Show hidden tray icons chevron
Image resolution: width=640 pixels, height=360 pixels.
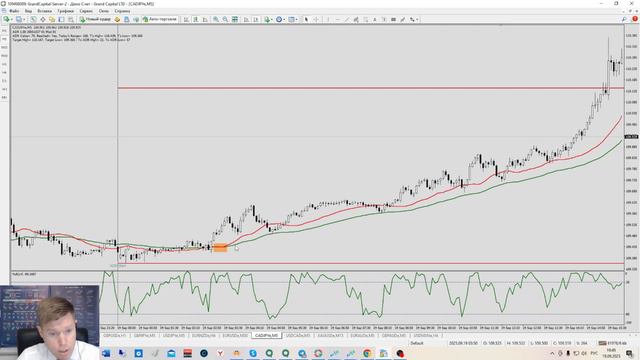coord(552,353)
